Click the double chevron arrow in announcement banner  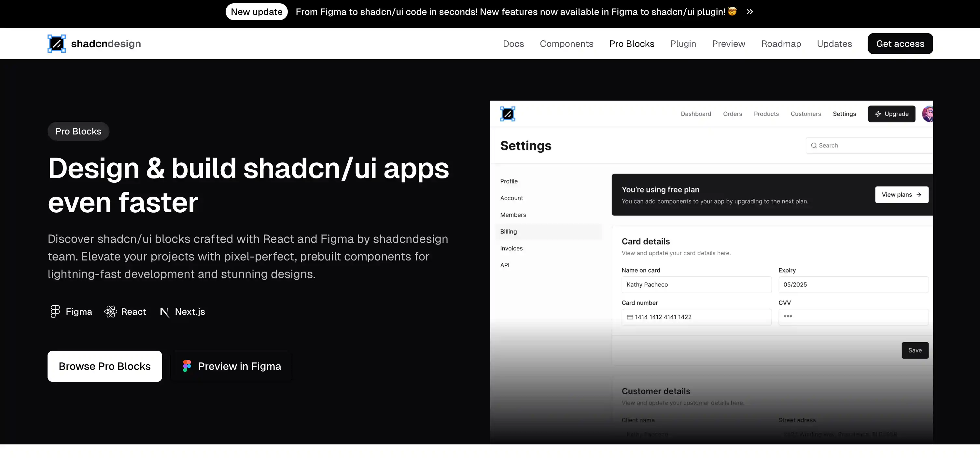click(x=749, y=12)
